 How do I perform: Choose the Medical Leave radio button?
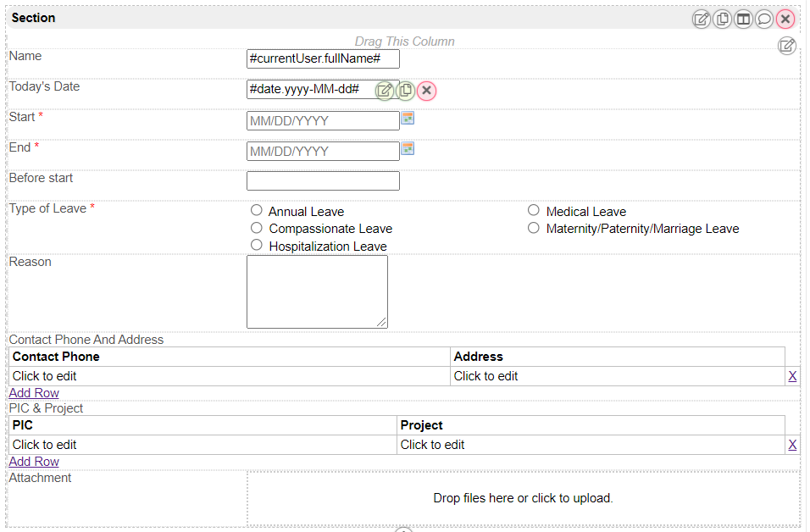534,210
